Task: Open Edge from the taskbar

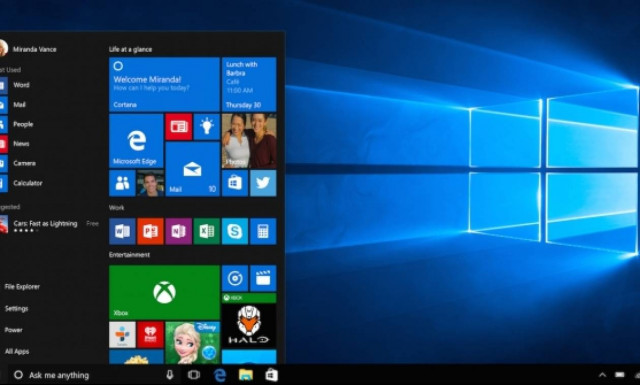Action: pos(220,375)
